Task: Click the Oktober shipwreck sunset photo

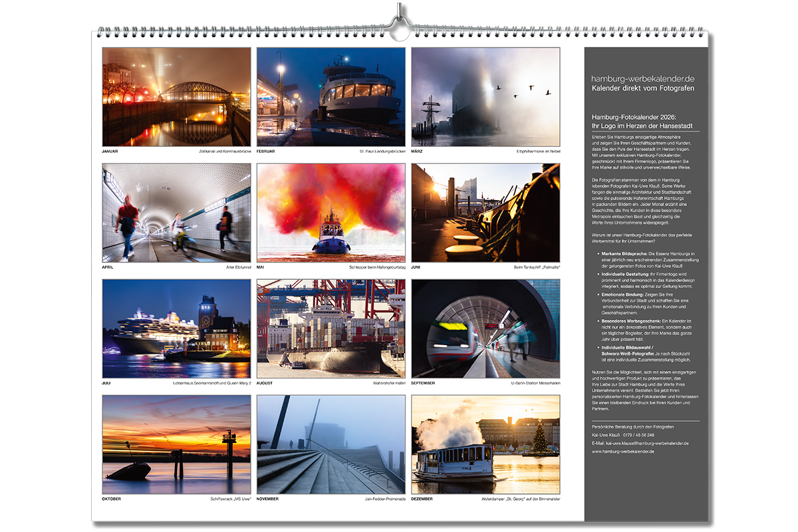Action: 176,444
